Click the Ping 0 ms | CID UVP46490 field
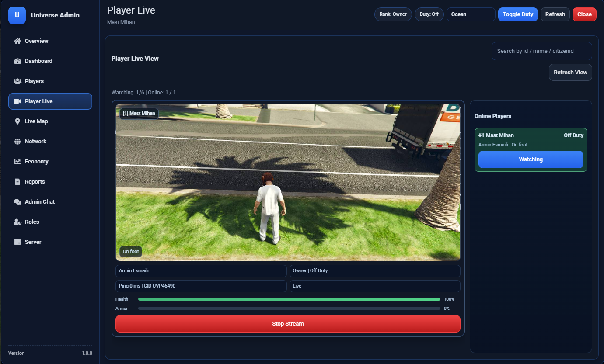Viewport: 604px width, 364px height. [x=201, y=286]
